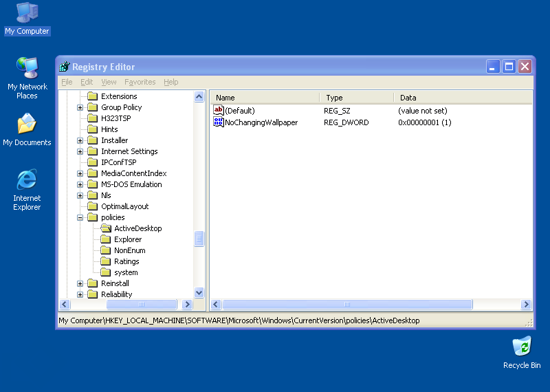Expand the MS-DOS Emulation key

(80, 184)
